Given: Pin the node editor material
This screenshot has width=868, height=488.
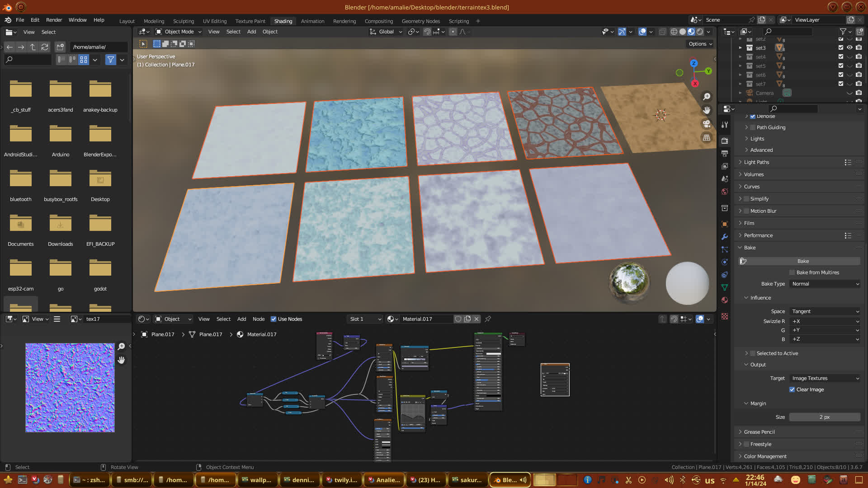Looking at the screenshot, I should coord(488,319).
